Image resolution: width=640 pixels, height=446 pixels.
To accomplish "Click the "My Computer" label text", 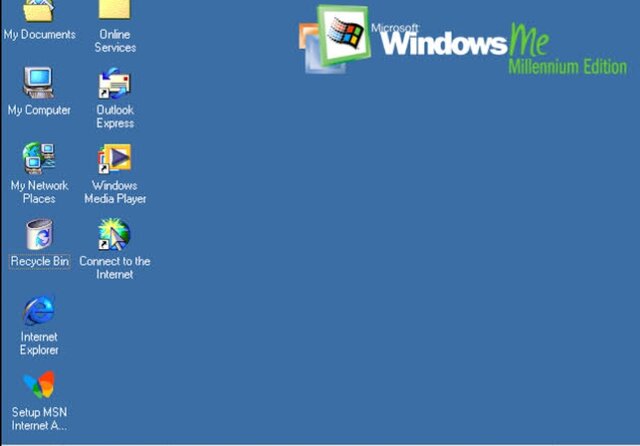I will point(39,110).
